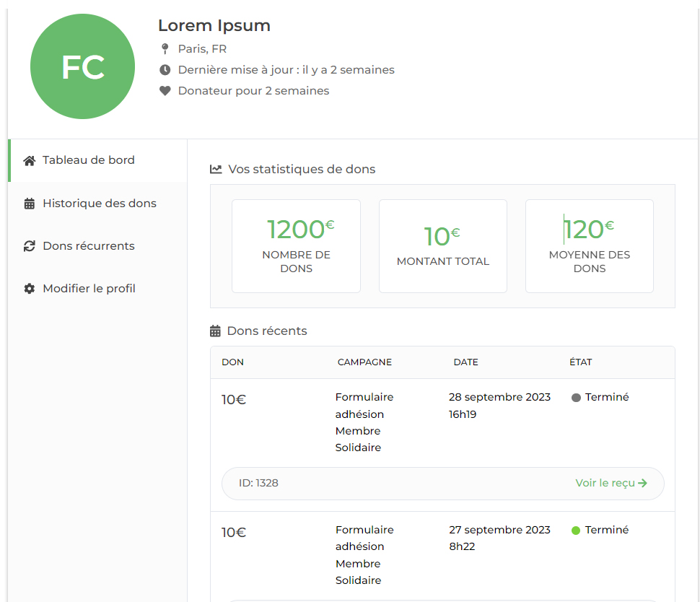Click the Paris, FR location text
Screen dimensions: 700x602
tap(202, 48)
